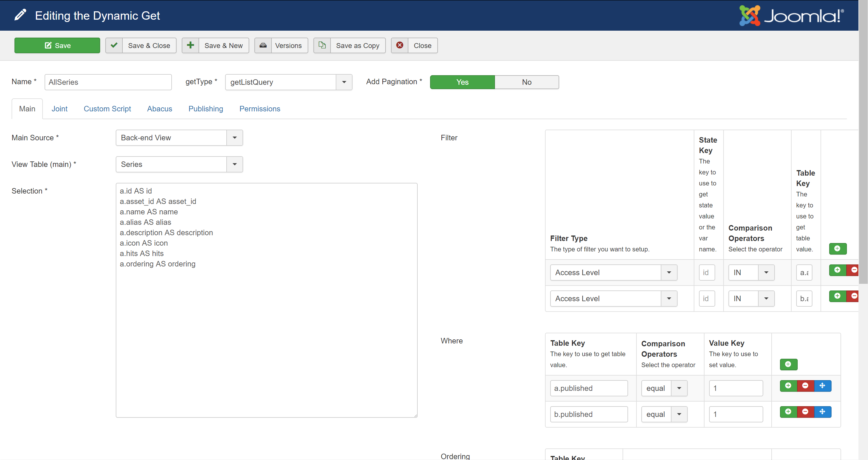Click the a.published Table Key field
The image size is (868, 460).
pos(589,388)
